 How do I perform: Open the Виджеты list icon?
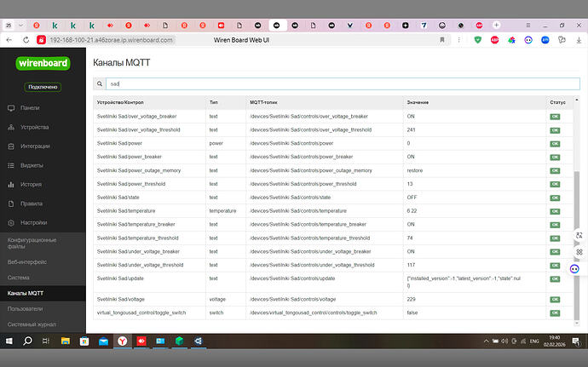coord(11,165)
